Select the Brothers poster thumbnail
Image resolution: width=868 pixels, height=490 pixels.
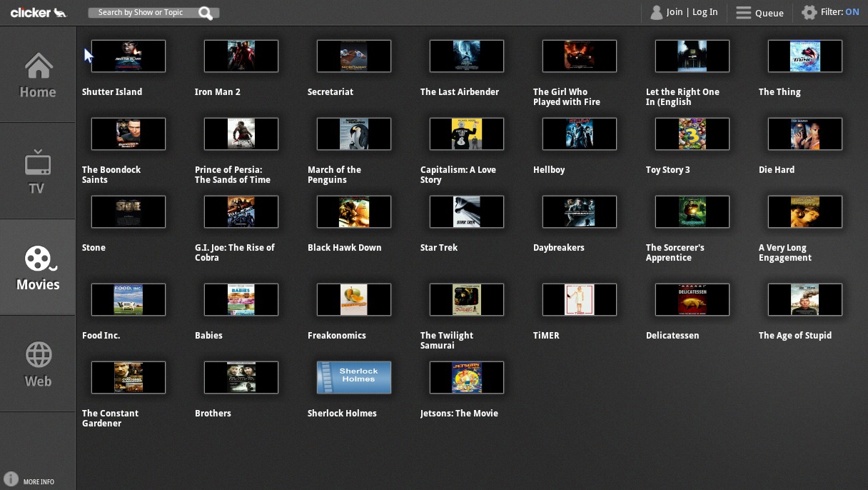[x=241, y=377]
